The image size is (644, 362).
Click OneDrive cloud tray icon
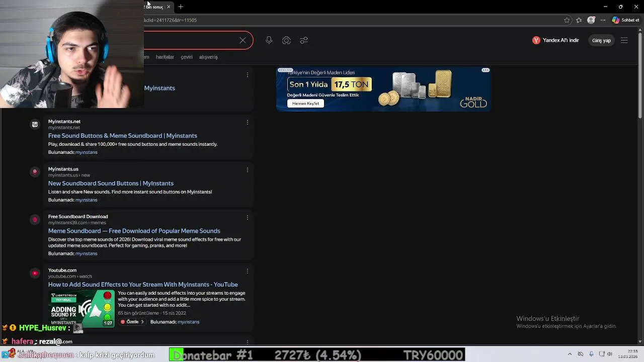(581, 354)
